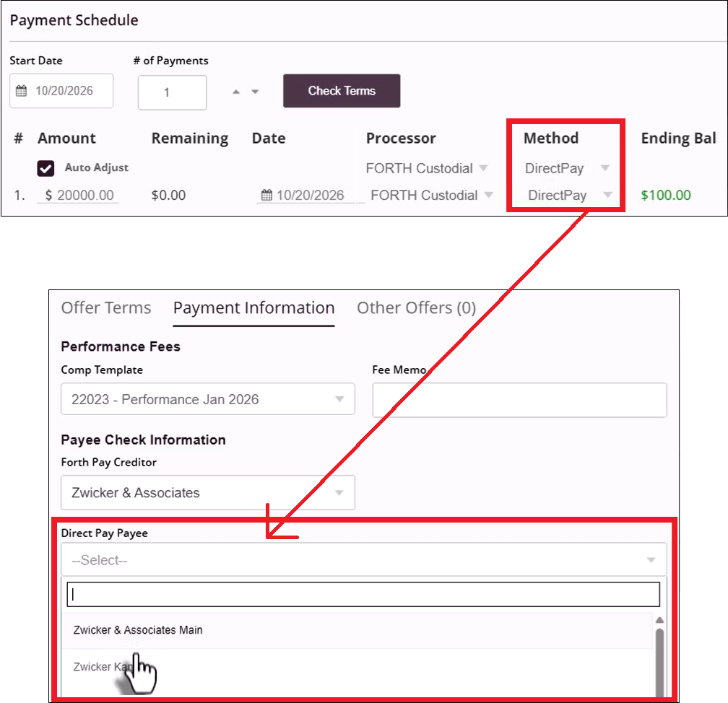This screenshot has width=728, height=703.
Task: Edit payment 1 amount 20000.00
Action: (x=78, y=196)
